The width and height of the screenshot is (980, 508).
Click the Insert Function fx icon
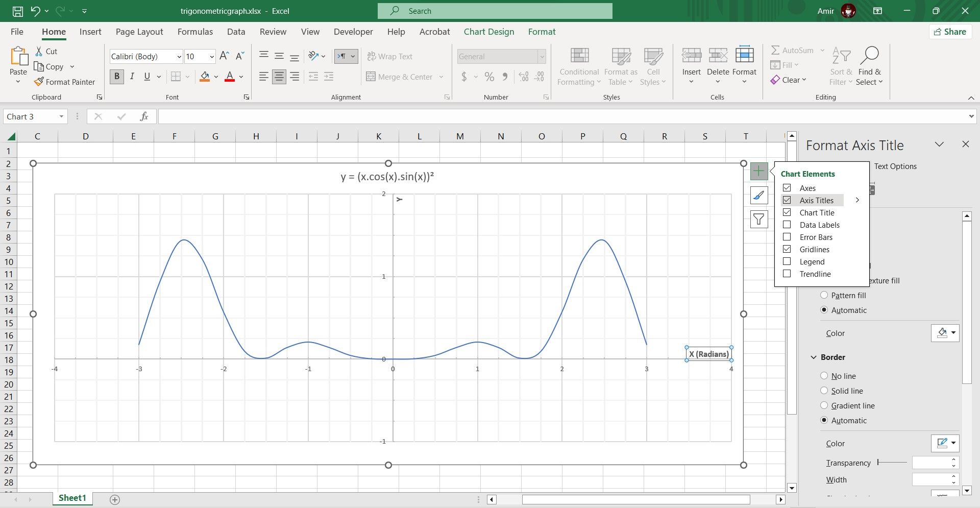[x=144, y=116]
